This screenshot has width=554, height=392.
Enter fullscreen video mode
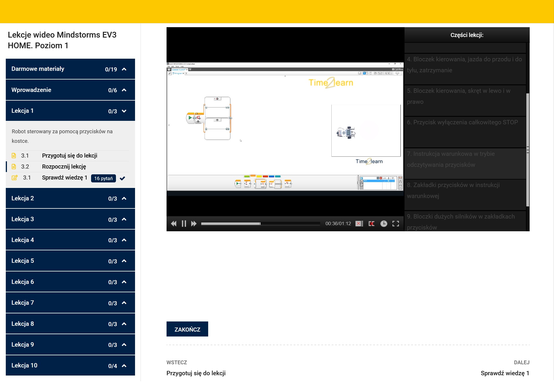(x=396, y=223)
